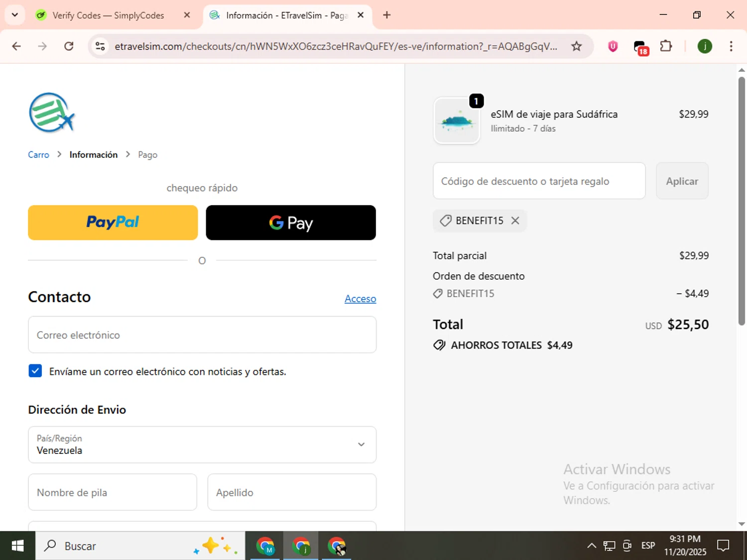Image resolution: width=747 pixels, height=560 pixels.
Task: Click the "Total parcial" label
Action: (x=460, y=255)
